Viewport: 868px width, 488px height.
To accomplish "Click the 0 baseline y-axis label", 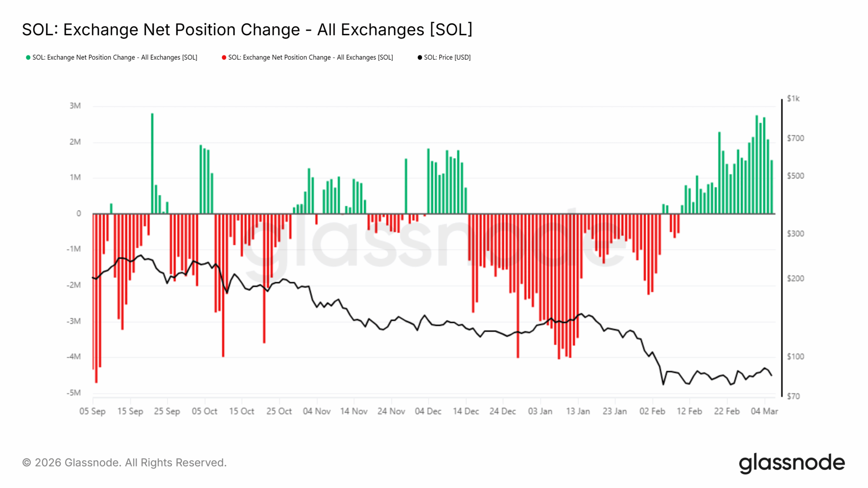I will pyautogui.click(x=78, y=213).
